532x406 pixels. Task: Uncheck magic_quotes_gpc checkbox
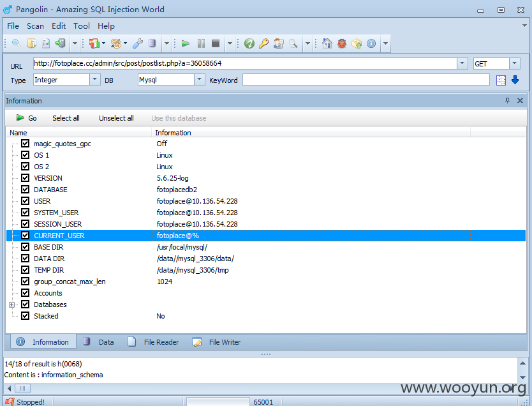click(x=25, y=143)
